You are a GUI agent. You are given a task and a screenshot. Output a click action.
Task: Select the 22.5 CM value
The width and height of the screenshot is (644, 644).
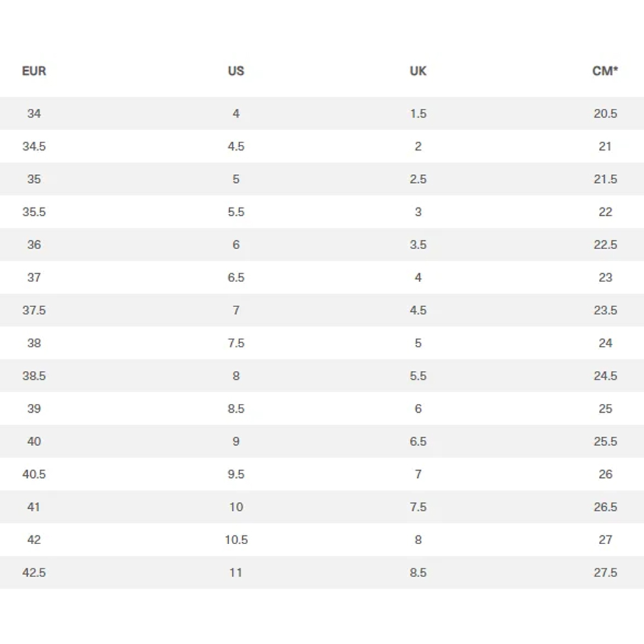[x=605, y=245]
